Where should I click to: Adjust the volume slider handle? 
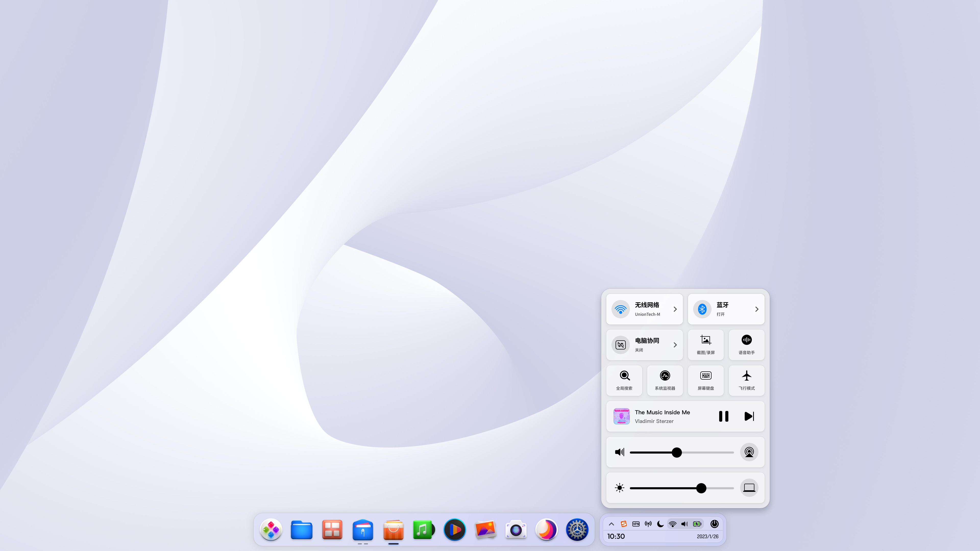click(x=677, y=452)
